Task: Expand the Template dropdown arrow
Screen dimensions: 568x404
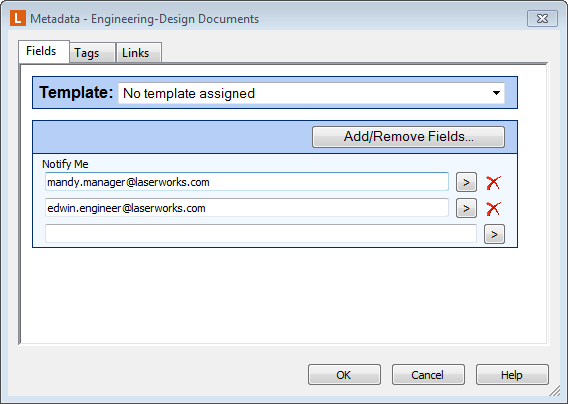Action: [496, 93]
